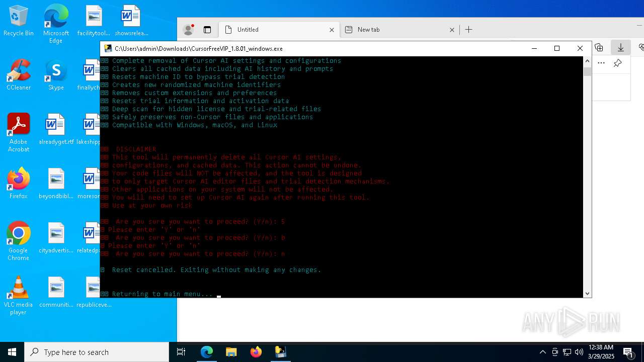The height and width of the screenshot is (362, 644).
Task: Select the alreadyget.rtf file icon
Action: (56, 130)
